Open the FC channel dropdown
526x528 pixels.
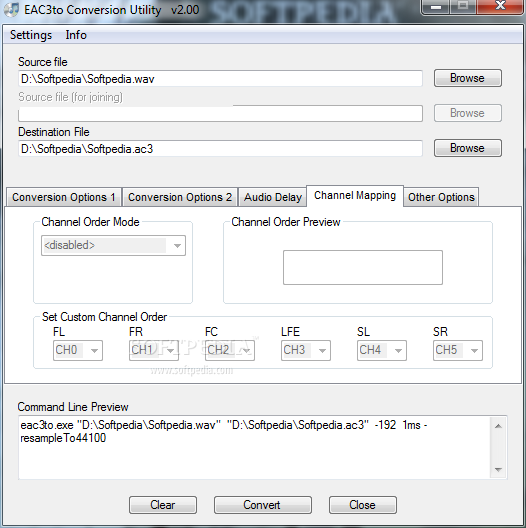pyautogui.click(x=230, y=351)
